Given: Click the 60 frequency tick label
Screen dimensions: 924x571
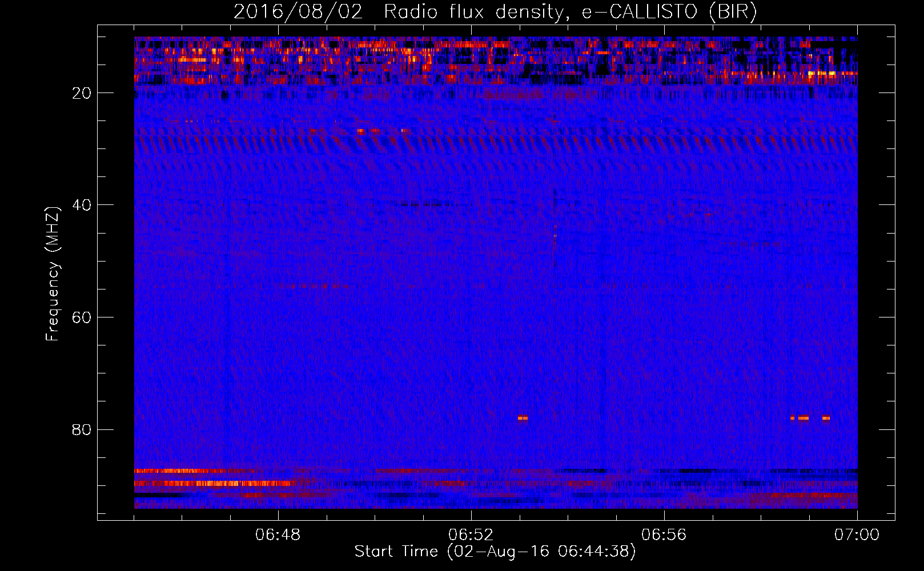Looking at the screenshot, I should (x=82, y=317).
